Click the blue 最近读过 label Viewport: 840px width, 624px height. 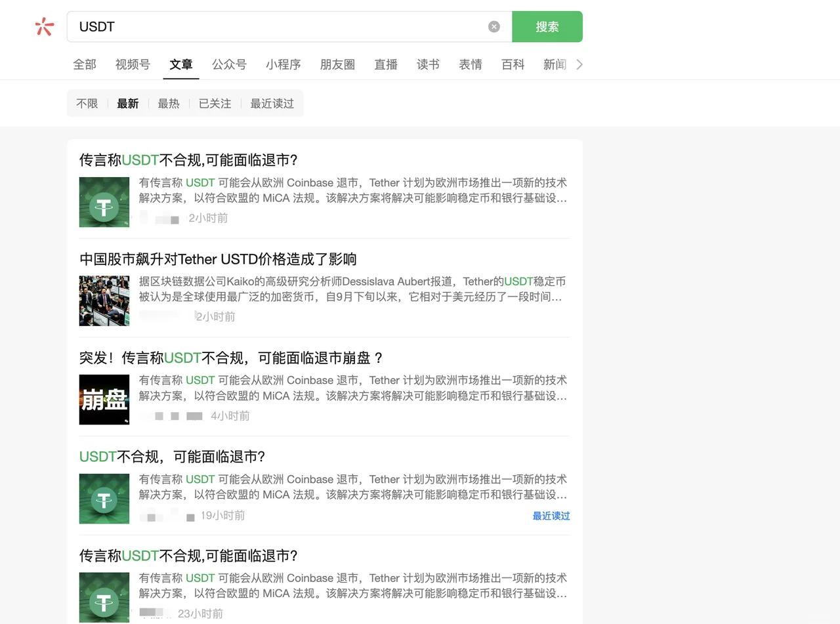pyautogui.click(x=551, y=516)
